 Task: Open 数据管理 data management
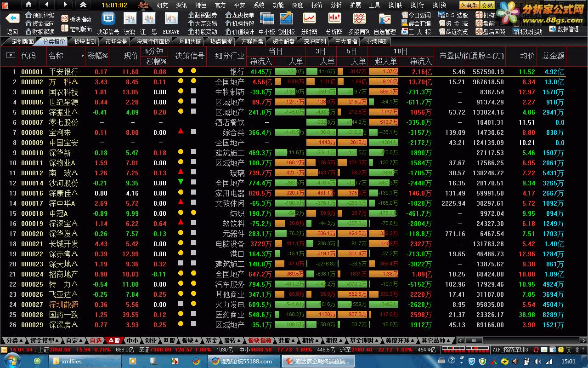pos(564,29)
